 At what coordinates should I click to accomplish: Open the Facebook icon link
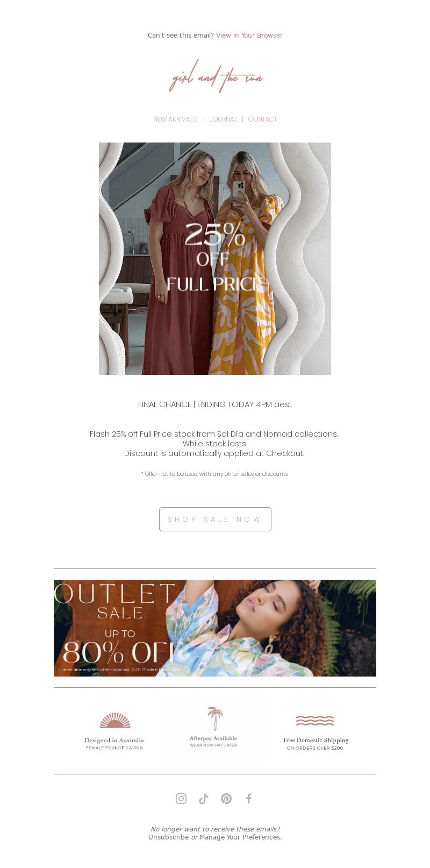click(x=249, y=799)
